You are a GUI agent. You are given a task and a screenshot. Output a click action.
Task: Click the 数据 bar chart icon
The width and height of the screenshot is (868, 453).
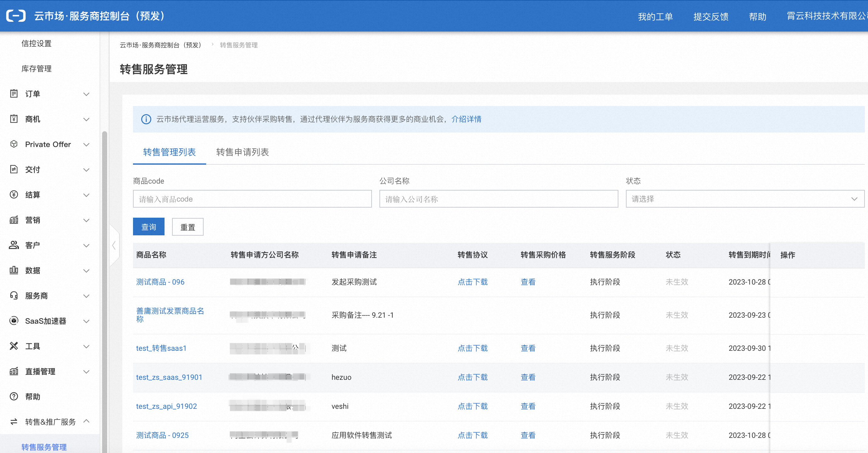tap(14, 270)
